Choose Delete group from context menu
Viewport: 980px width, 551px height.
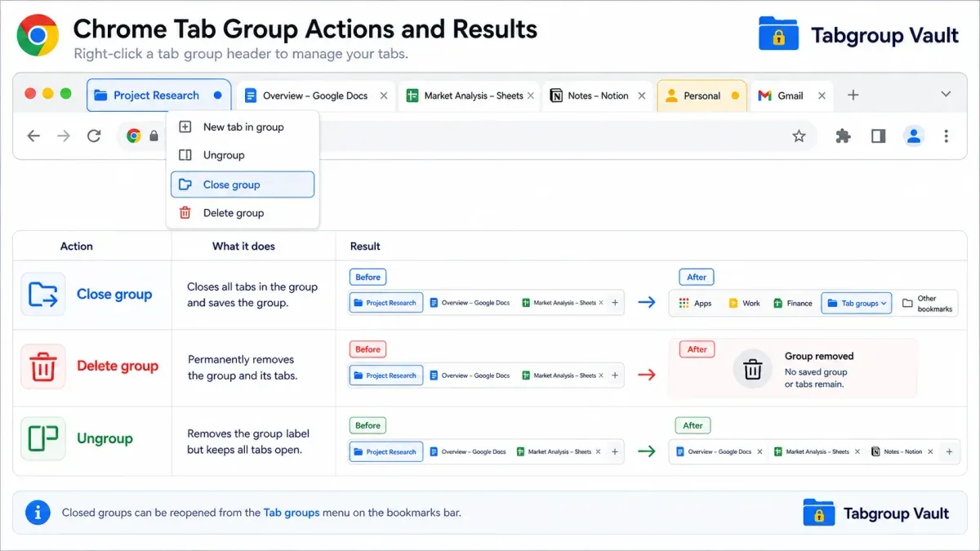[242, 213]
